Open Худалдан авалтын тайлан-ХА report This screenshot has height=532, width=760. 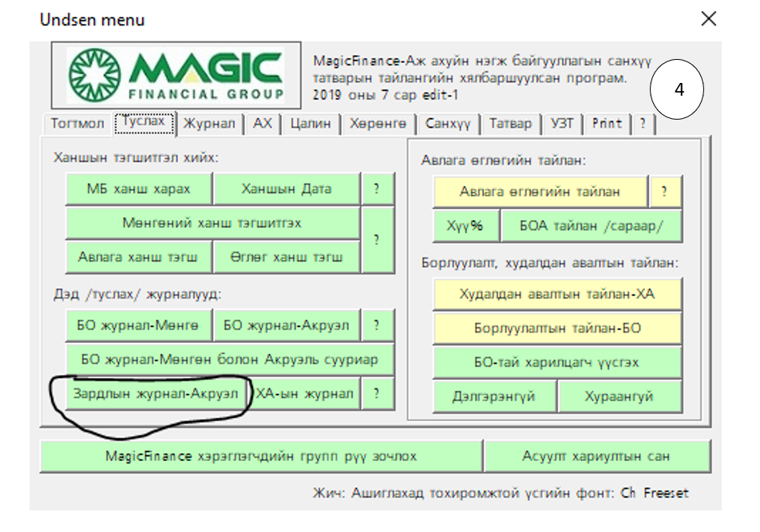tap(556, 294)
